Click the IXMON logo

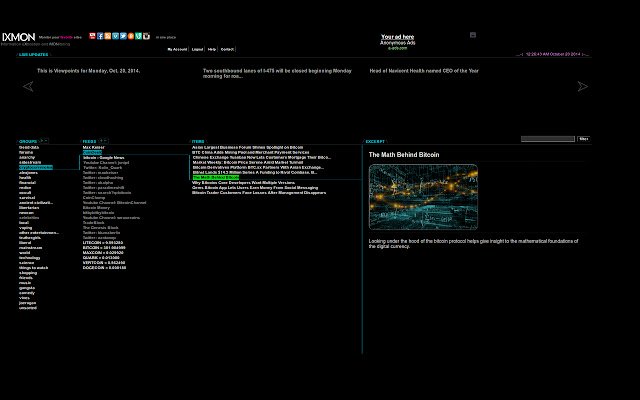point(19,37)
